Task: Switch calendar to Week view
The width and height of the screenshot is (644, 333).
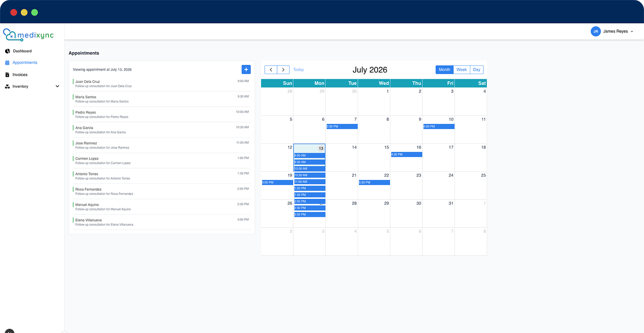Action: click(x=462, y=70)
